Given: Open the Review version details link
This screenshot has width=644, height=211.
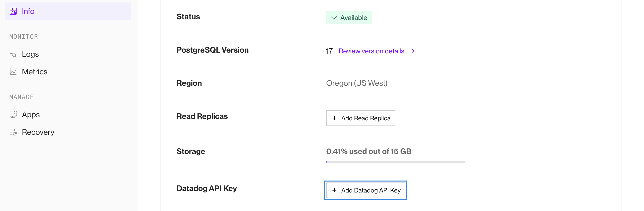Looking at the screenshot, I should coord(371,51).
